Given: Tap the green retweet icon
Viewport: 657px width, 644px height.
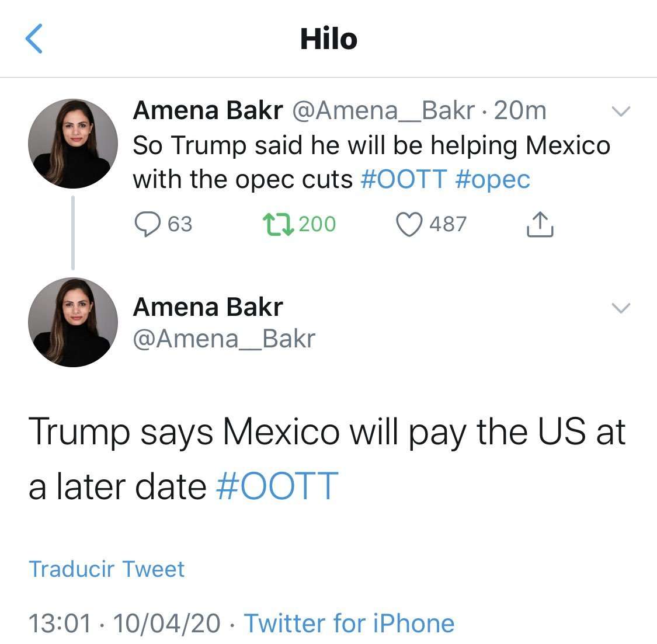Looking at the screenshot, I should click(x=278, y=224).
